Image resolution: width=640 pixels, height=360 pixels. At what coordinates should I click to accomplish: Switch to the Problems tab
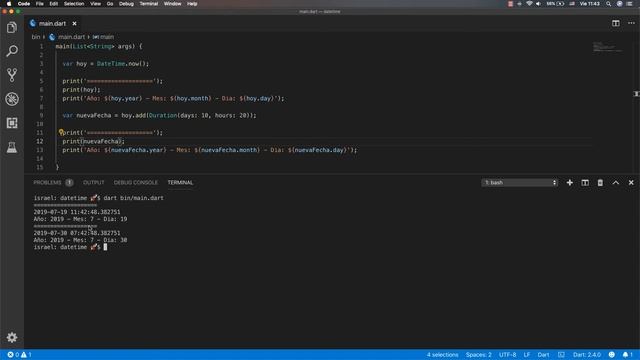click(x=53, y=182)
